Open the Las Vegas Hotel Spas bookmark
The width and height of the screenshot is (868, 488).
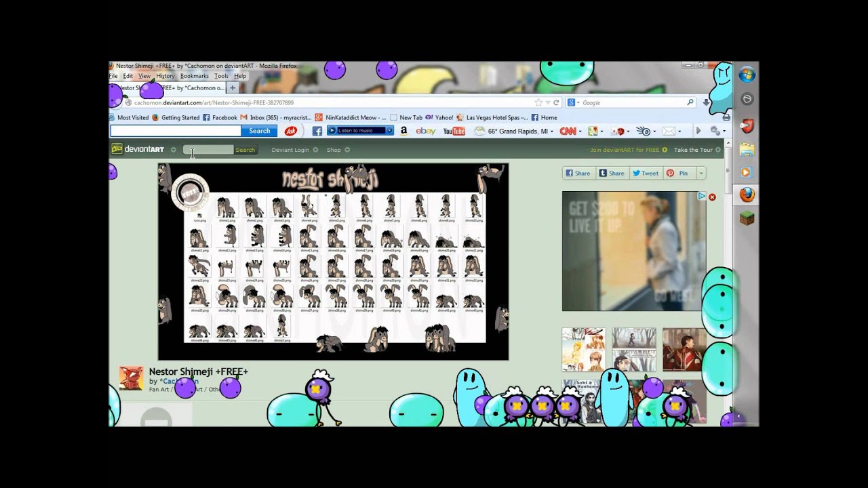492,117
